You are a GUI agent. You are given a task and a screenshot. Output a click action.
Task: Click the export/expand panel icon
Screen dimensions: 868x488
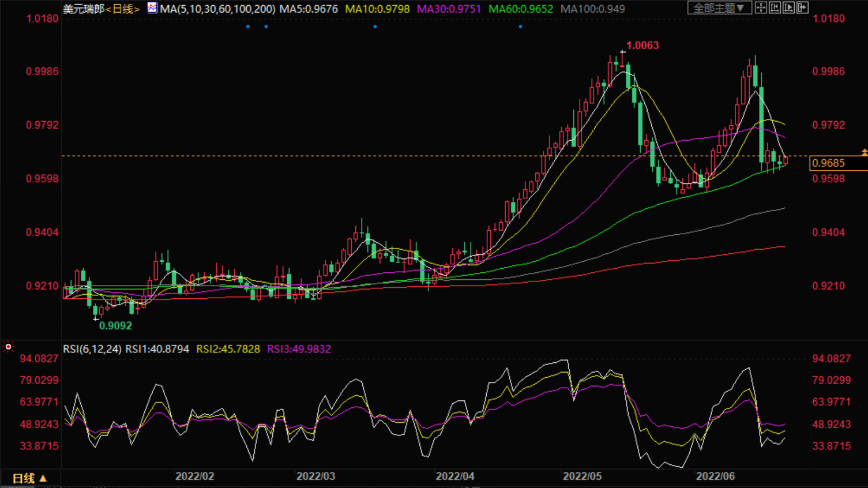tap(802, 7)
